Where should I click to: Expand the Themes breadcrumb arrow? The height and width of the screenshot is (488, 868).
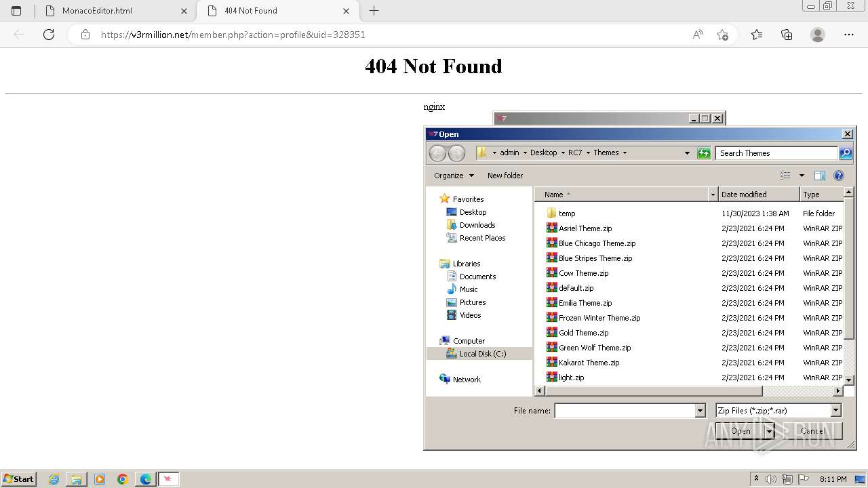tap(625, 153)
